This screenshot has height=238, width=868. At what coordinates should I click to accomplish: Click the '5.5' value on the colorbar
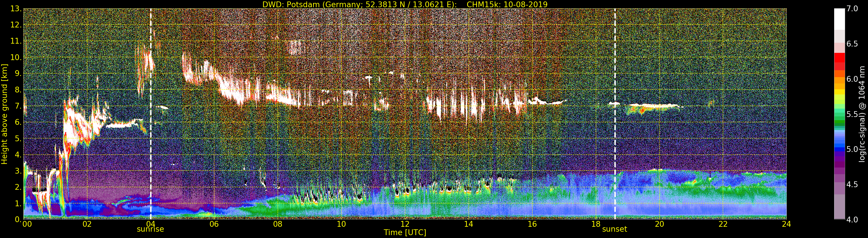click(852, 114)
